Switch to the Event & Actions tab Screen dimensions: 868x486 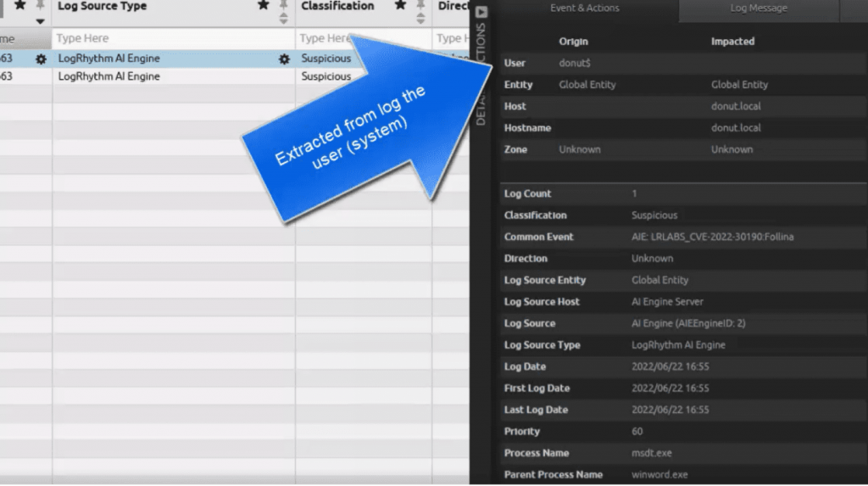585,8
